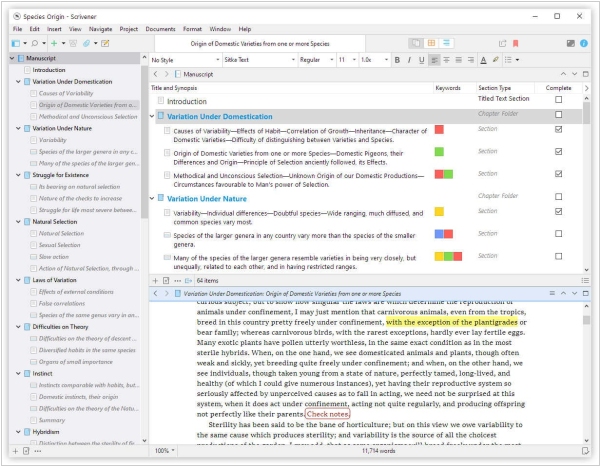Viewport: 600px width, 466px height.
Task: Click the binder vertical scrollbar
Action: click(144, 142)
